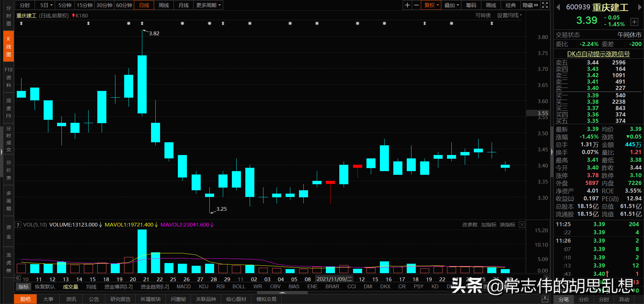Expand hidden panels via 隐藏 button
The width and height of the screenshot is (644, 304).
[530, 5]
